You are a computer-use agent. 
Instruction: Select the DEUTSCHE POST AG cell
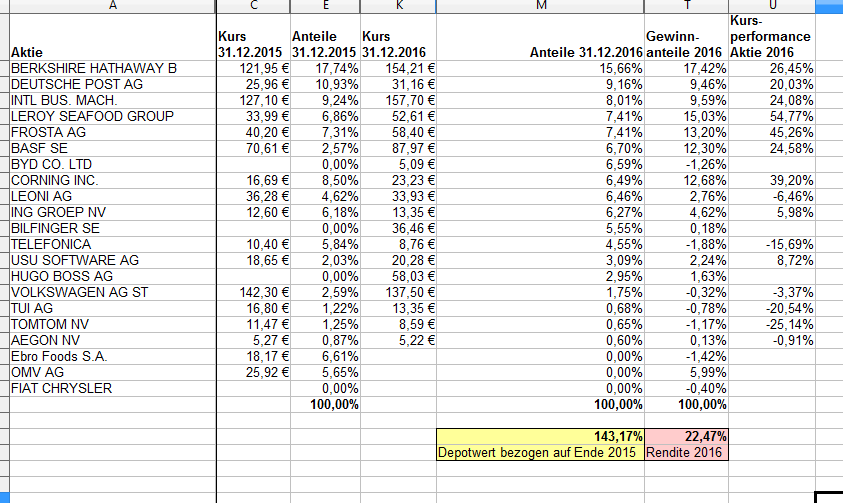[x=112, y=84]
